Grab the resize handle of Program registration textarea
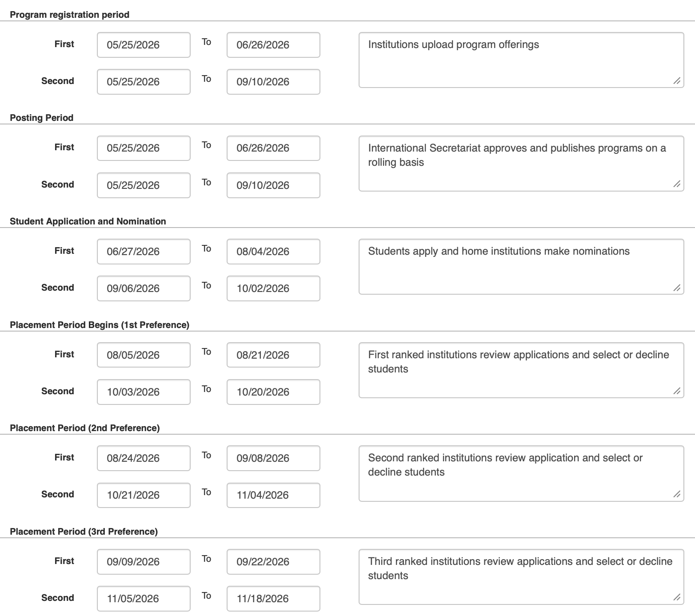695x616 pixels. click(x=677, y=81)
